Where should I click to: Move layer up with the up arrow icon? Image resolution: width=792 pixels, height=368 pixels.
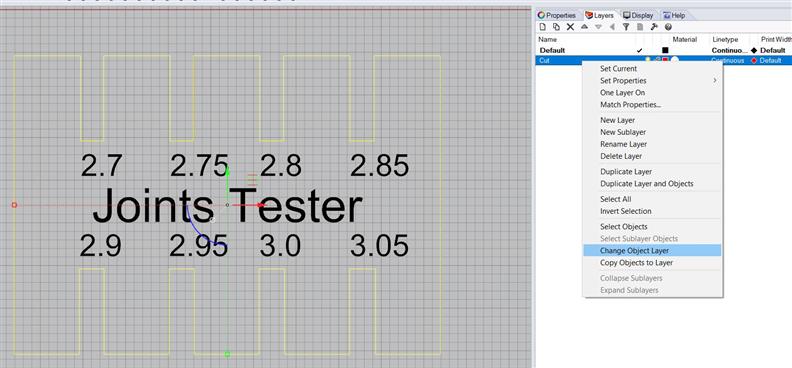pyautogui.click(x=584, y=27)
